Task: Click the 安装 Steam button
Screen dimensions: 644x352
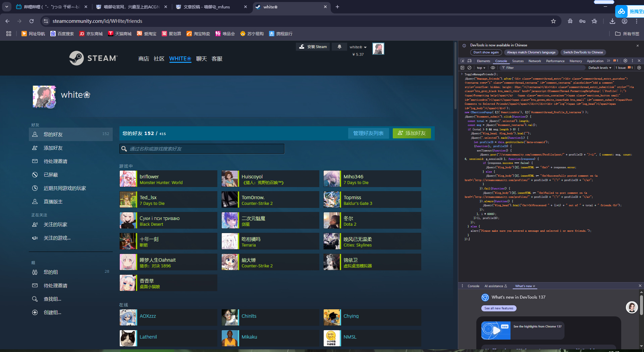Action: [x=313, y=47]
